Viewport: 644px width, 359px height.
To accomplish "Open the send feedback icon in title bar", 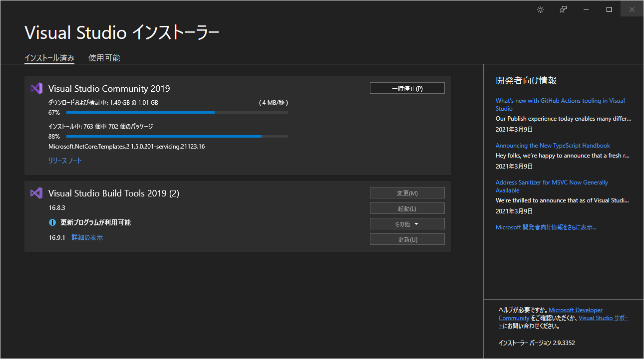I will [x=563, y=9].
